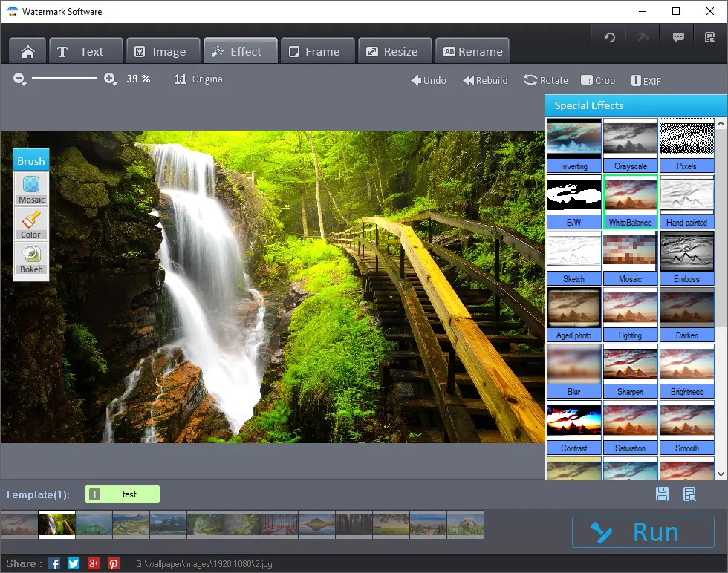The image size is (728, 573).
Task: View image at 1:1 Original size
Action: pos(199,79)
